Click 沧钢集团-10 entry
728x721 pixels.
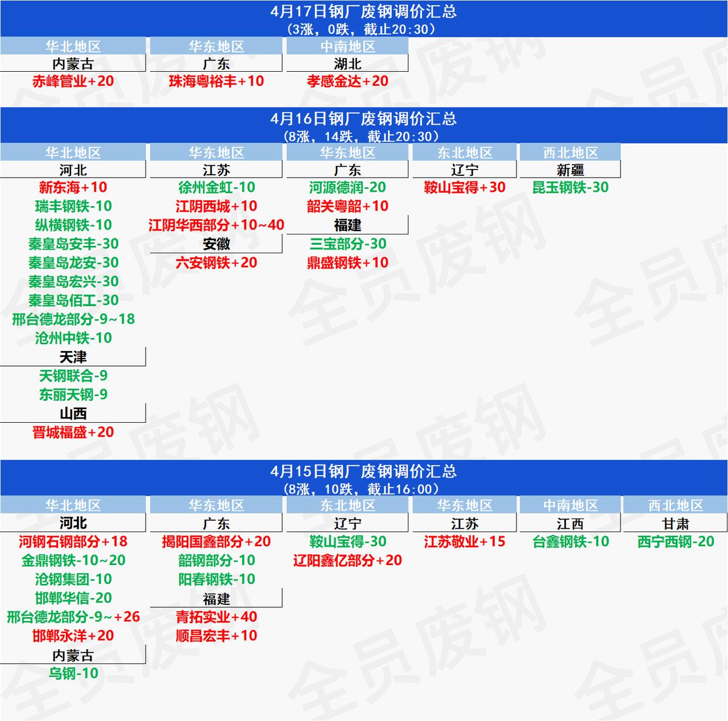point(73,579)
